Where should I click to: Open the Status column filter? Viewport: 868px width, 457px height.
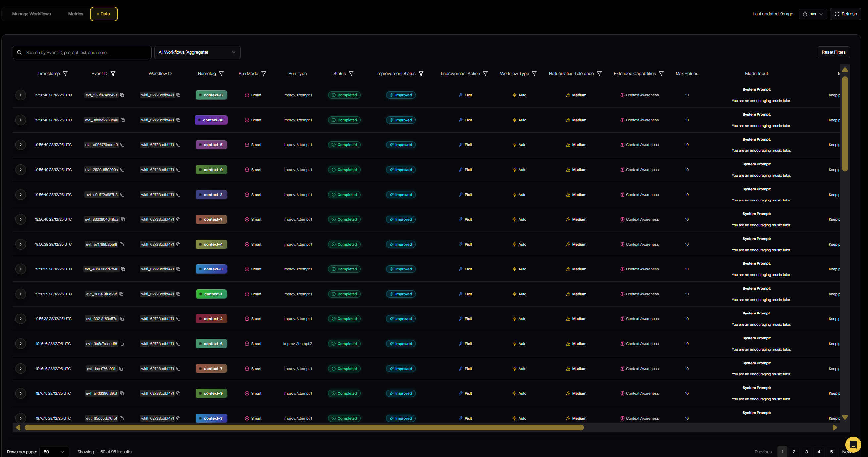coord(352,73)
